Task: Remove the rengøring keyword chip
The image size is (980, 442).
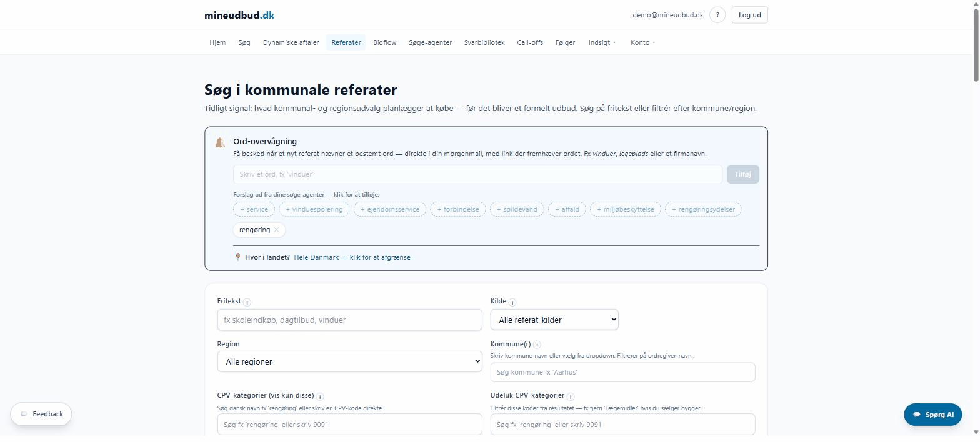Action: [x=276, y=230]
